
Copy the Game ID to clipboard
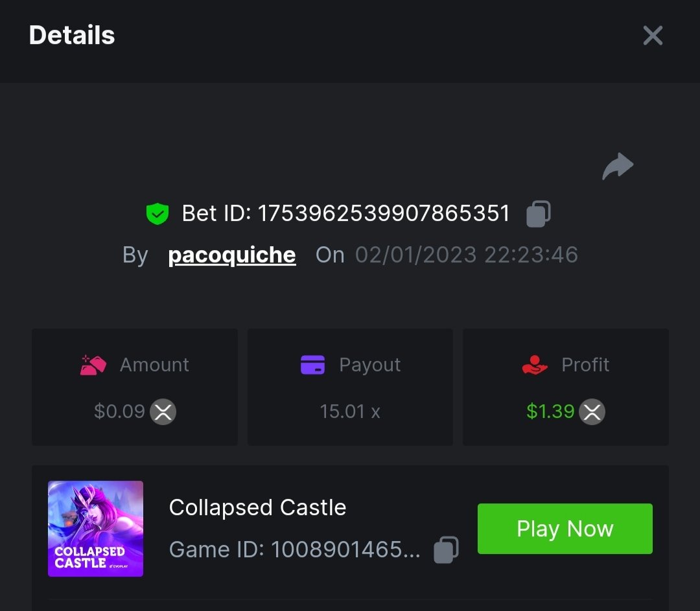click(446, 549)
